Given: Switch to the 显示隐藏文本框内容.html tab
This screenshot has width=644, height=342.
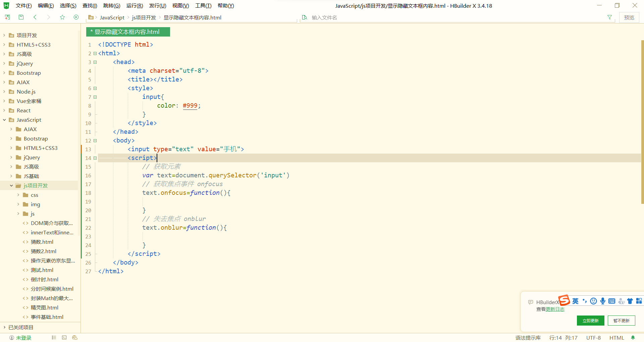Looking at the screenshot, I should click(127, 32).
